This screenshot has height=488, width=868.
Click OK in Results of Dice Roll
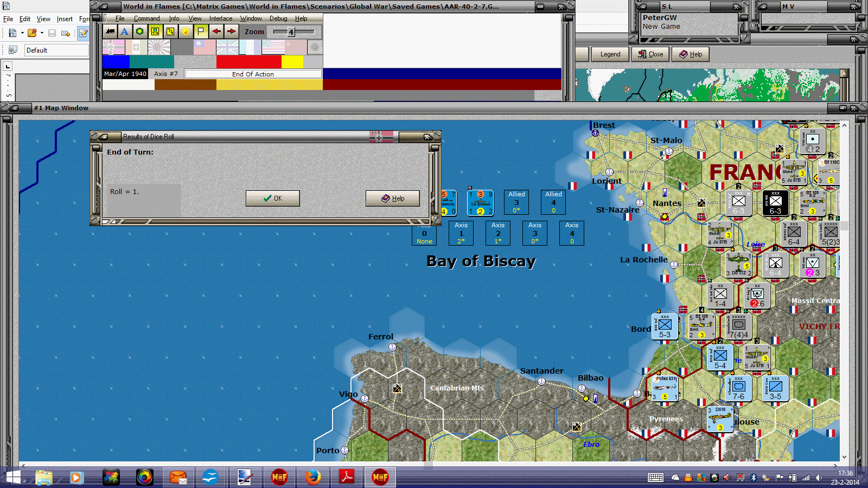273,198
